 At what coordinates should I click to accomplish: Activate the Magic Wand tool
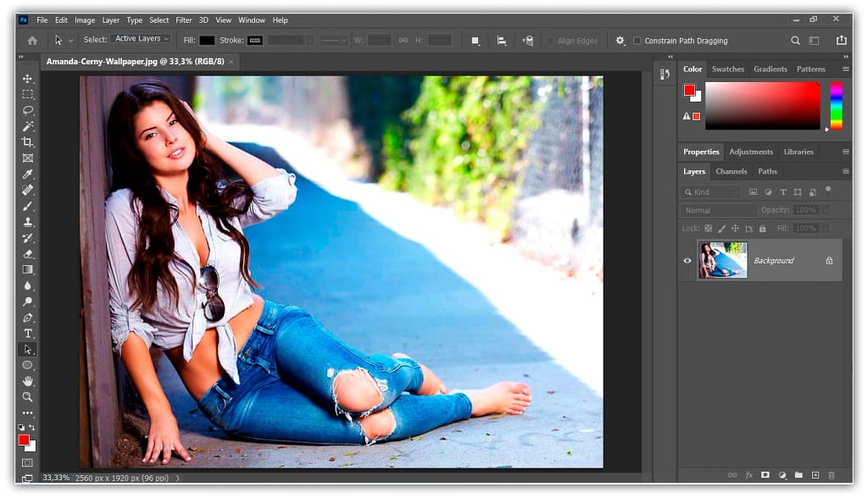tap(28, 127)
